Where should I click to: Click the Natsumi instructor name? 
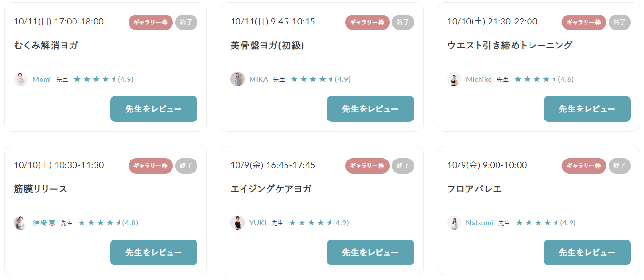(480, 223)
